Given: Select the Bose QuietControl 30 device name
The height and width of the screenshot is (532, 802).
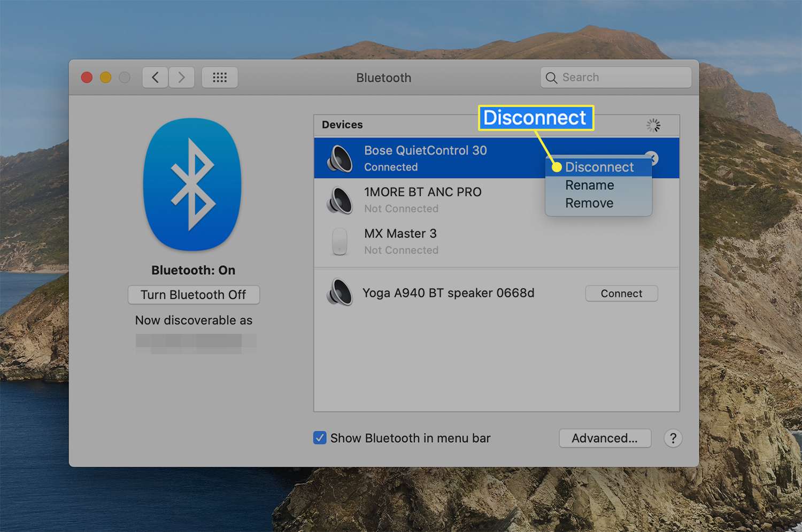Looking at the screenshot, I should (x=426, y=150).
